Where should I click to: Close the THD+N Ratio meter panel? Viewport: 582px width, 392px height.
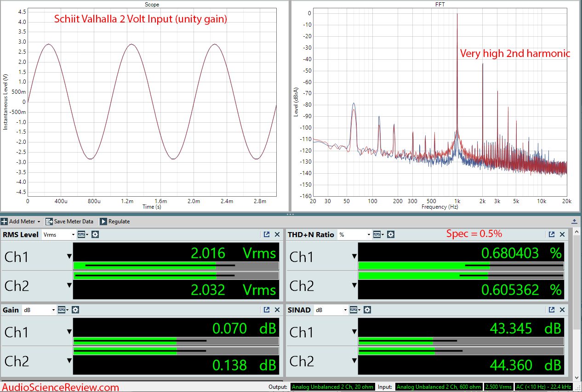[x=562, y=234]
